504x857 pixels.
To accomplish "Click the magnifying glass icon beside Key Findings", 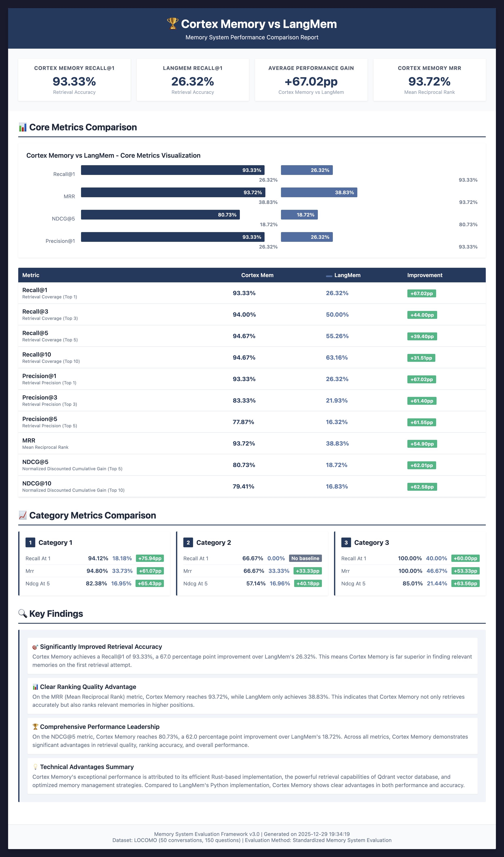I will click(x=22, y=614).
